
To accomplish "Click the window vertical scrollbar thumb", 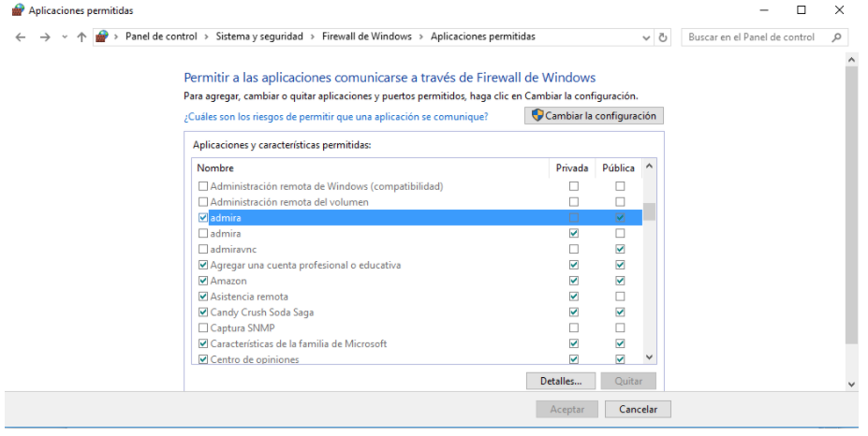I will point(851,205).
